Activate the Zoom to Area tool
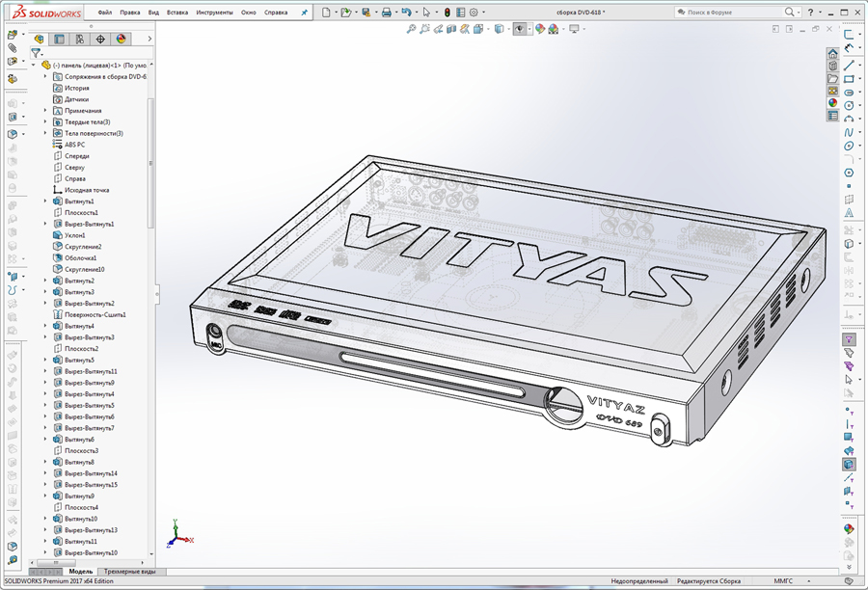The image size is (868, 590). tap(424, 30)
